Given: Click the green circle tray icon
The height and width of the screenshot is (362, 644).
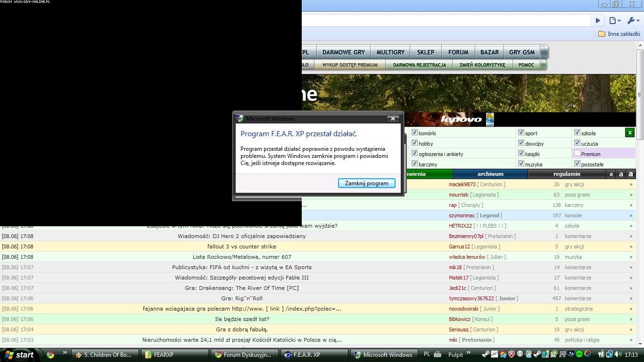Looking at the screenshot, I should click(579, 354).
